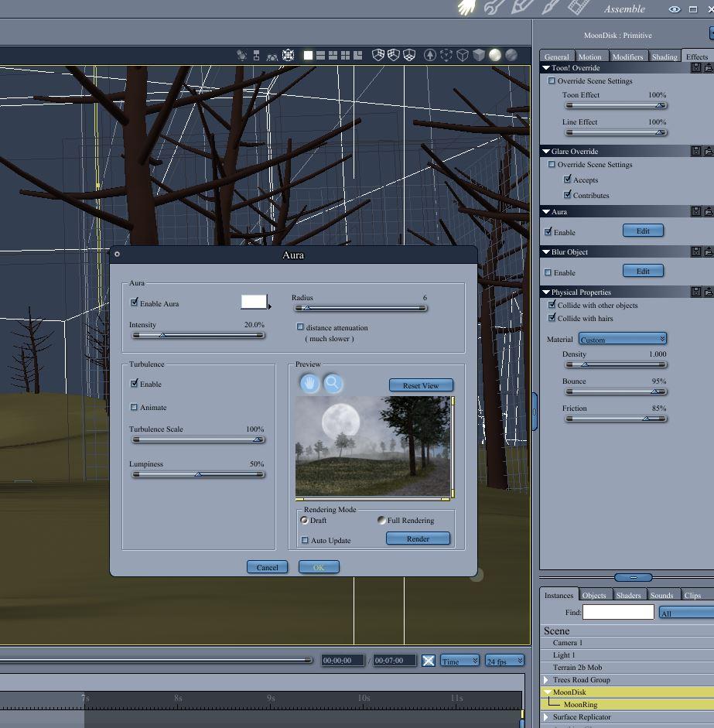Select the Draft rendering mode
714x728 pixels.
tap(304, 520)
